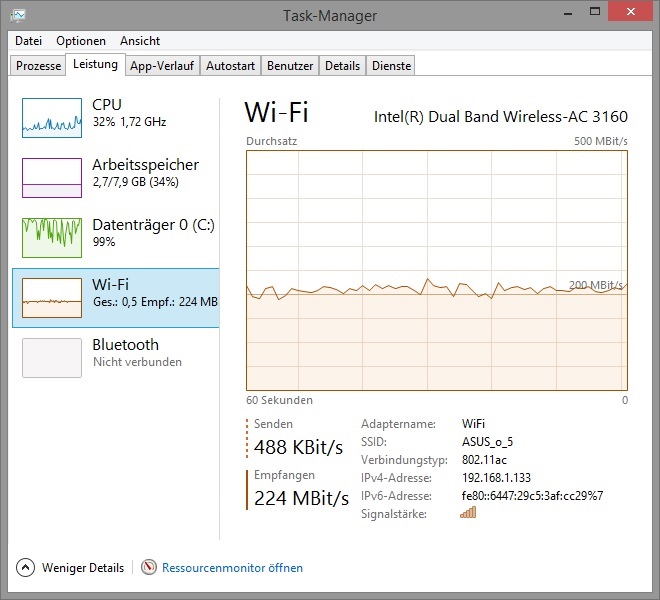The width and height of the screenshot is (660, 600).
Task: Switch to the Benutzer tab
Action: coord(290,66)
